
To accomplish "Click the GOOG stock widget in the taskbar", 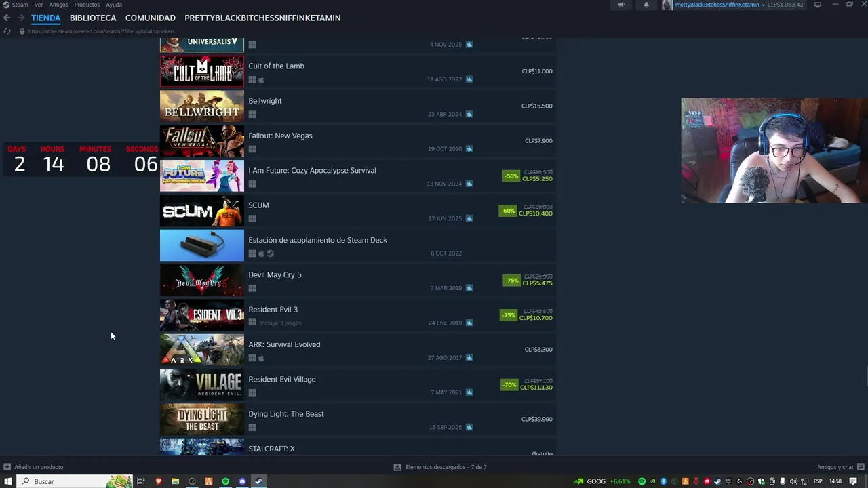I will (602, 481).
